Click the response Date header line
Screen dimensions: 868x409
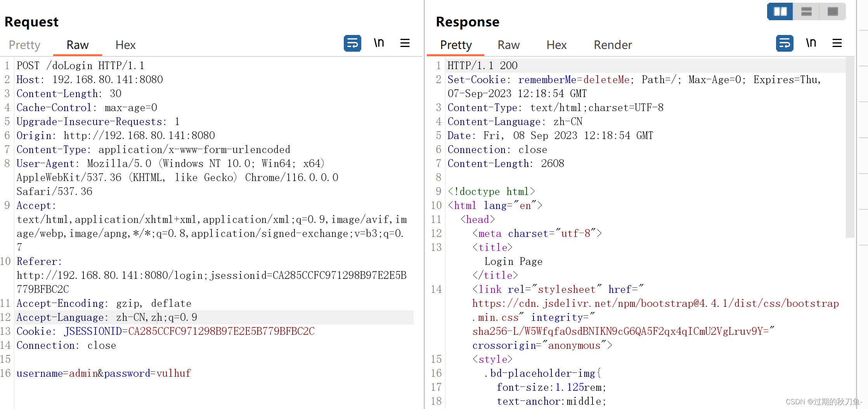click(x=550, y=136)
